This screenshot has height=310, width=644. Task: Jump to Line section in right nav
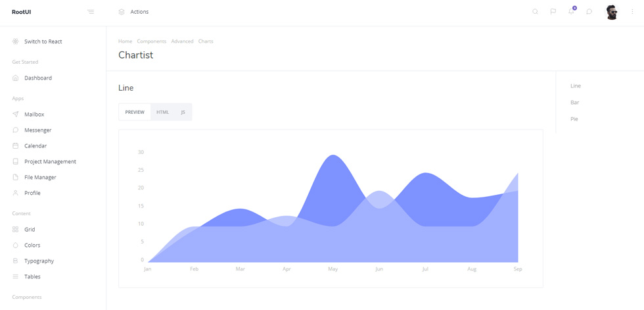point(576,86)
